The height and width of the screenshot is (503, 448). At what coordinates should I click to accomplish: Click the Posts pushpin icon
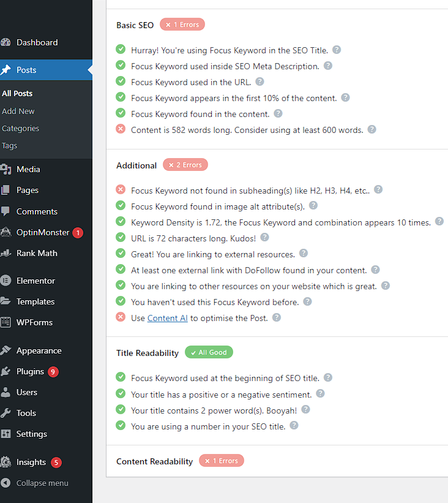pos(6,70)
